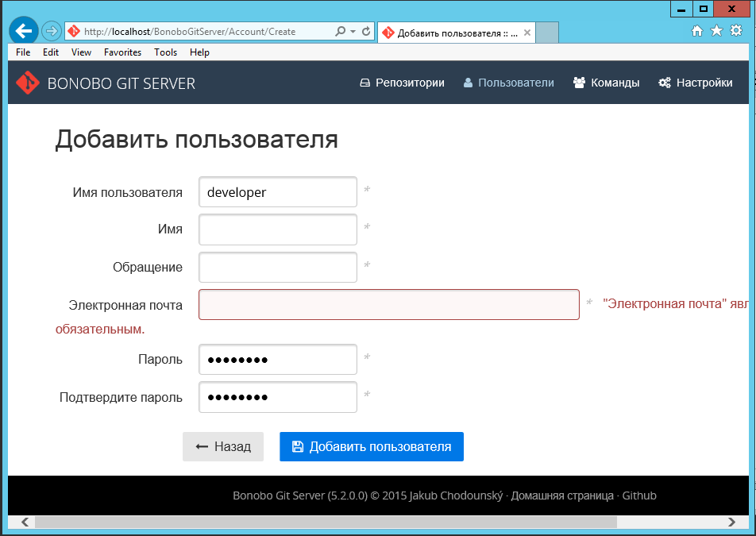Click the Назад button
This screenshot has width=756, height=536.
pos(222,446)
